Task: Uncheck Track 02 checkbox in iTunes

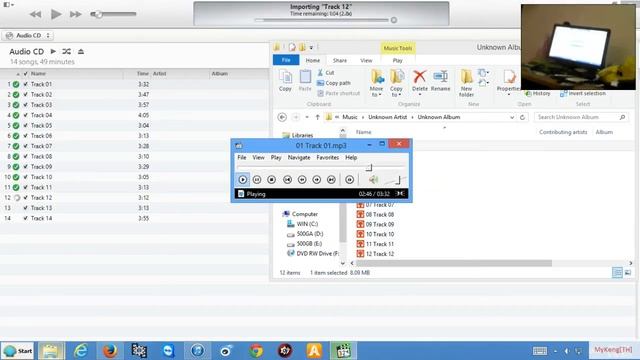Action: click(x=26, y=95)
